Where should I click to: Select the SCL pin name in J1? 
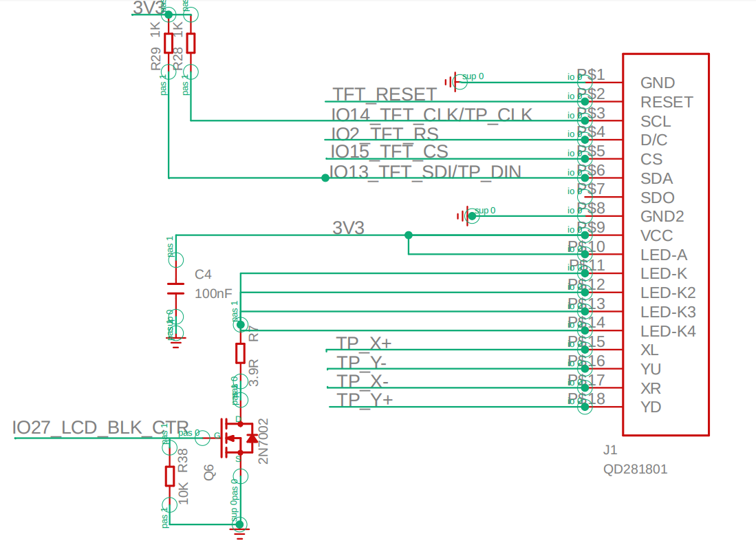tap(656, 122)
